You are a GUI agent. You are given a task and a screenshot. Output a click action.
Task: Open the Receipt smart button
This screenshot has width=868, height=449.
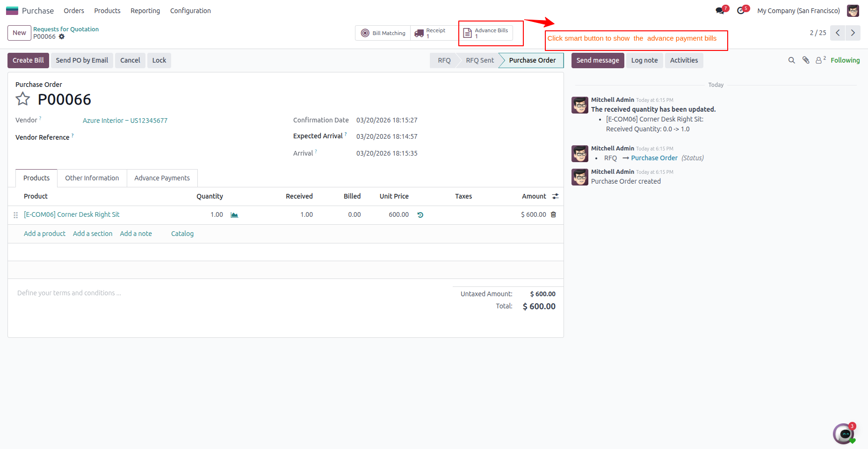(x=434, y=33)
